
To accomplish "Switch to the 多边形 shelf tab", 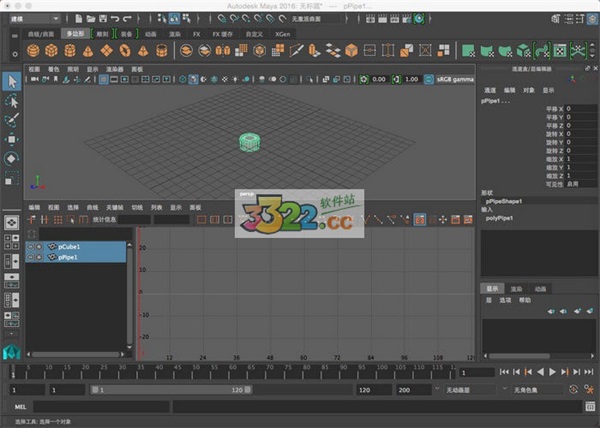I will pos(74,32).
